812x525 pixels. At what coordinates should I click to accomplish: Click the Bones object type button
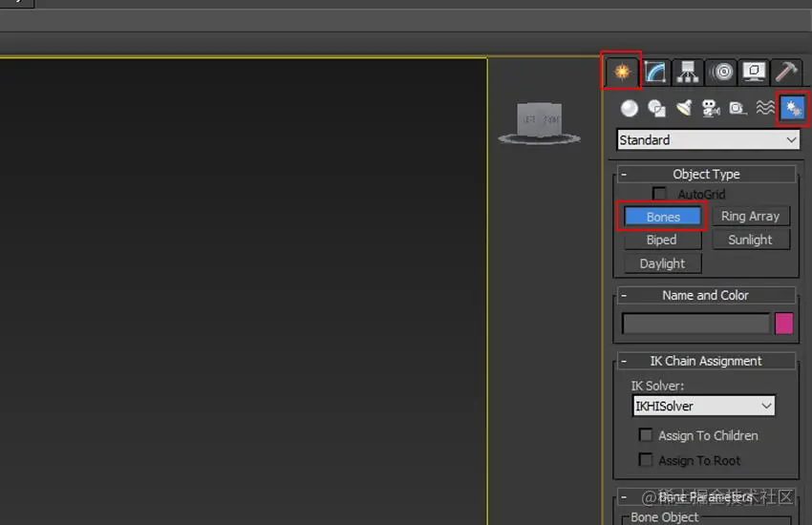662,217
